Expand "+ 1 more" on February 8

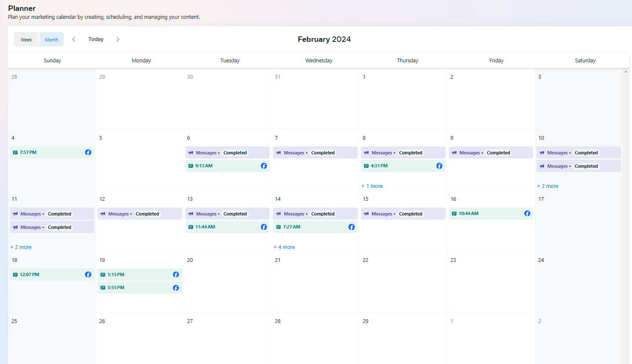click(372, 186)
